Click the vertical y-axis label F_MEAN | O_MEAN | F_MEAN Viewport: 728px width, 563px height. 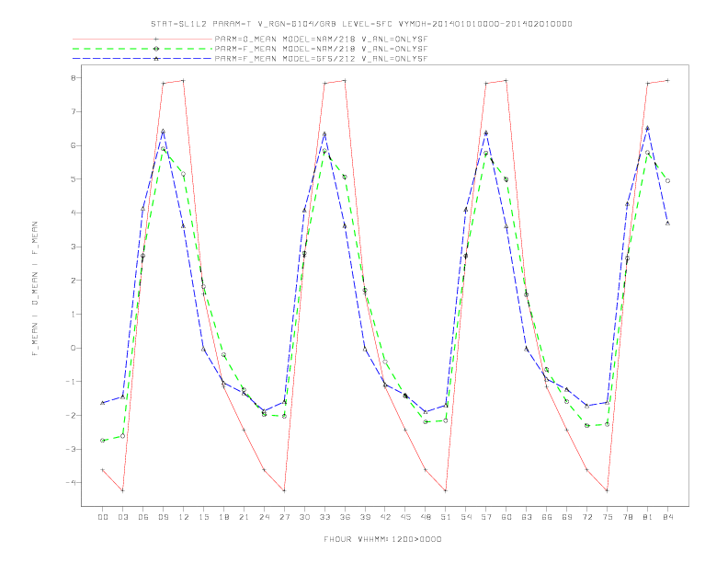coord(35,289)
